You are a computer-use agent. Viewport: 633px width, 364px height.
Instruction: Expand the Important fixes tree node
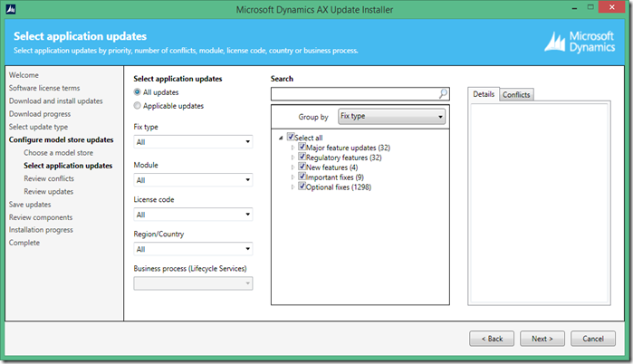[x=293, y=177]
